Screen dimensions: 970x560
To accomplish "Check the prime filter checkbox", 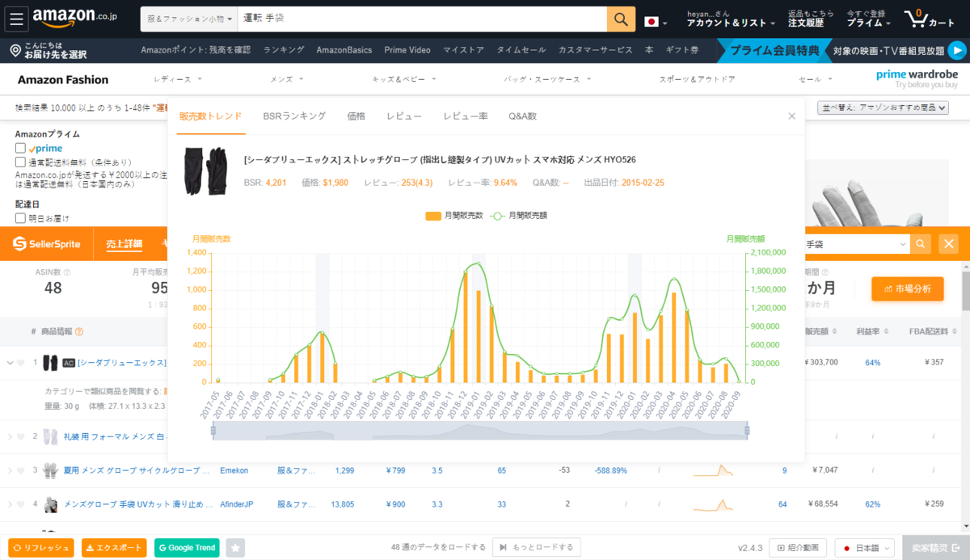I will tap(21, 149).
